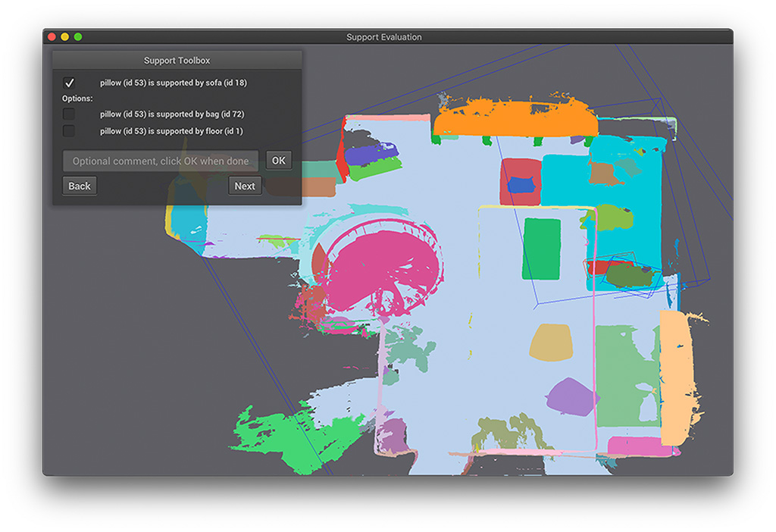Check 'pillow (id 53) is supported by bag (id 72)'
This screenshot has height=532, width=776.
click(69, 114)
